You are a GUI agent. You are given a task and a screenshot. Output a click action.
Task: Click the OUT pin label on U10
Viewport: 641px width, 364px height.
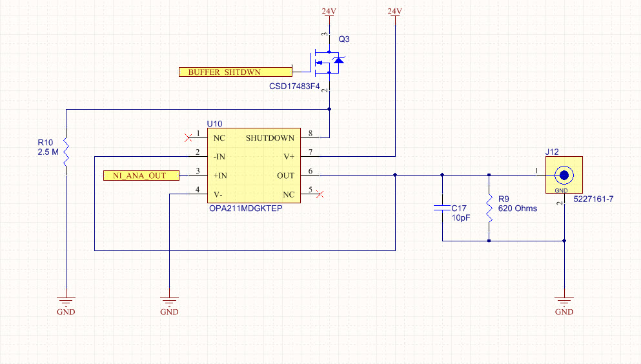(x=286, y=176)
